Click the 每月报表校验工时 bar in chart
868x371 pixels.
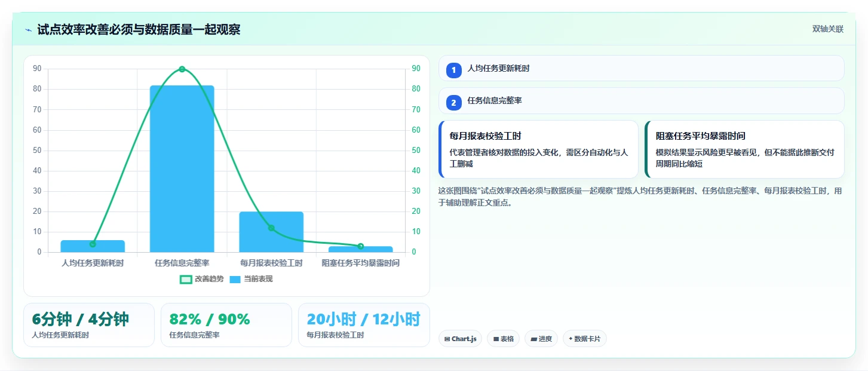click(271, 232)
